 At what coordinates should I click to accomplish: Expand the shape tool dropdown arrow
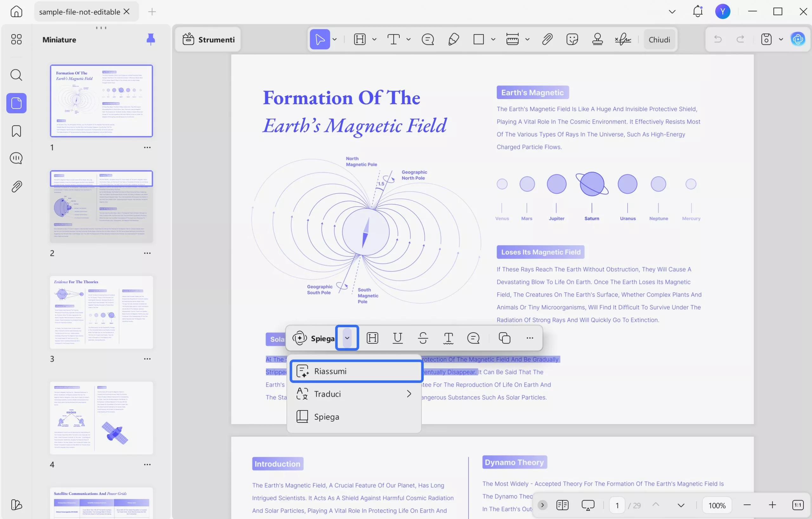click(493, 39)
